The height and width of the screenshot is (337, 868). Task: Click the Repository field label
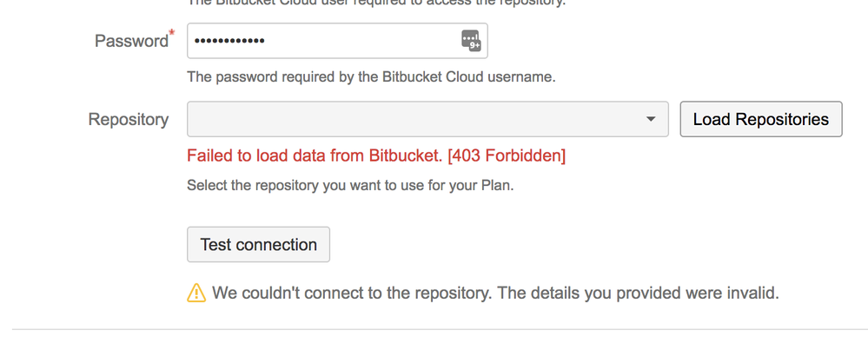129,119
